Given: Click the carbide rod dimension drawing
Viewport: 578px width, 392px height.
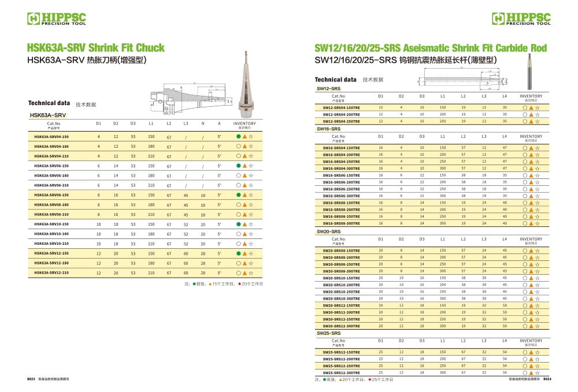Looking at the screenshot, I should 462,78.
